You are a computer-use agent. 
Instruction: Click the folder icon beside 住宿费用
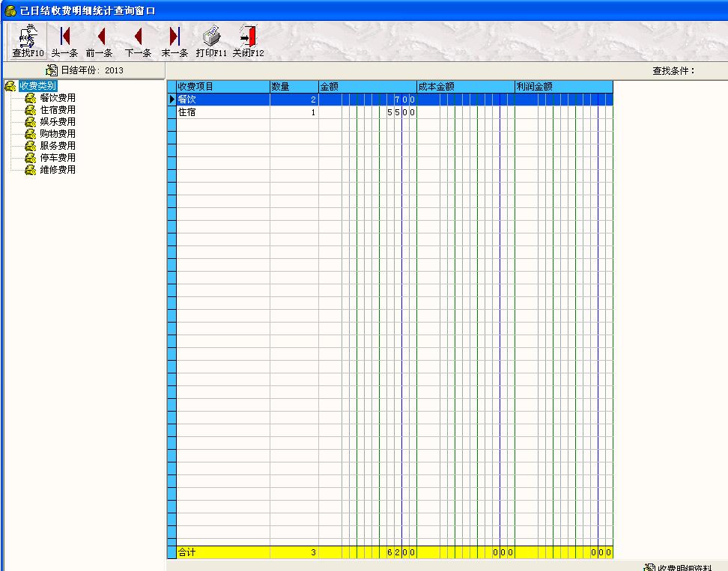click(x=30, y=110)
